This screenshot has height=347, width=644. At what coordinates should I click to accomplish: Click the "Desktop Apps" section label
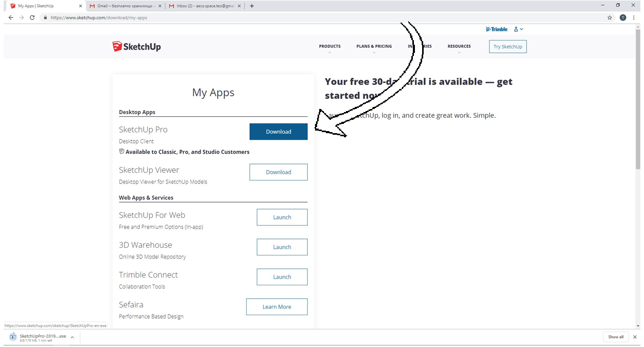(137, 112)
